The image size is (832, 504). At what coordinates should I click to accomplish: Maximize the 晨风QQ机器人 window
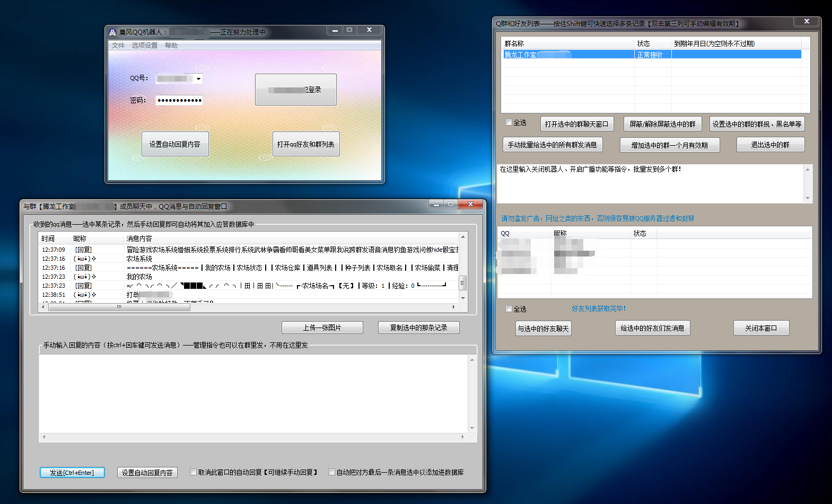349,30
